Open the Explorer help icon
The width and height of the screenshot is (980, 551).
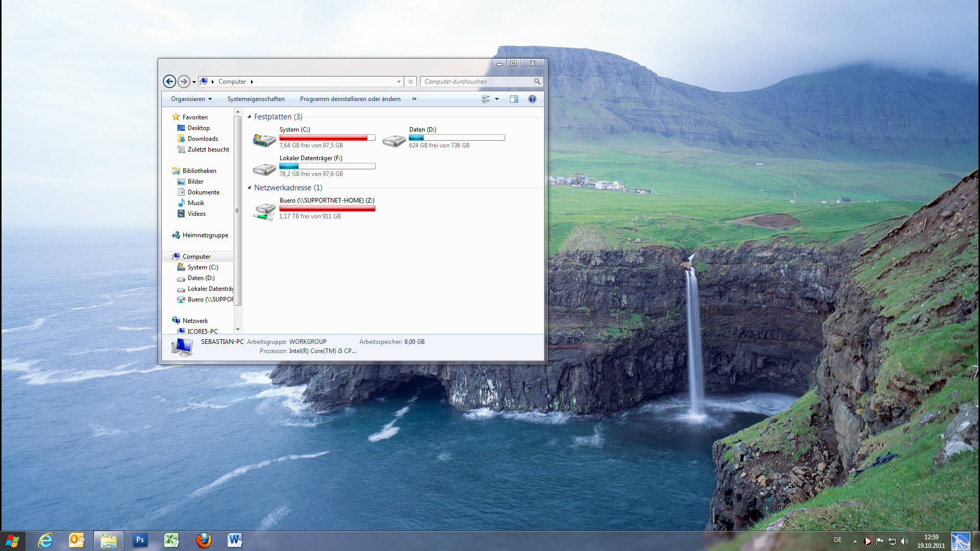pyautogui.click(x=532, y=99)
